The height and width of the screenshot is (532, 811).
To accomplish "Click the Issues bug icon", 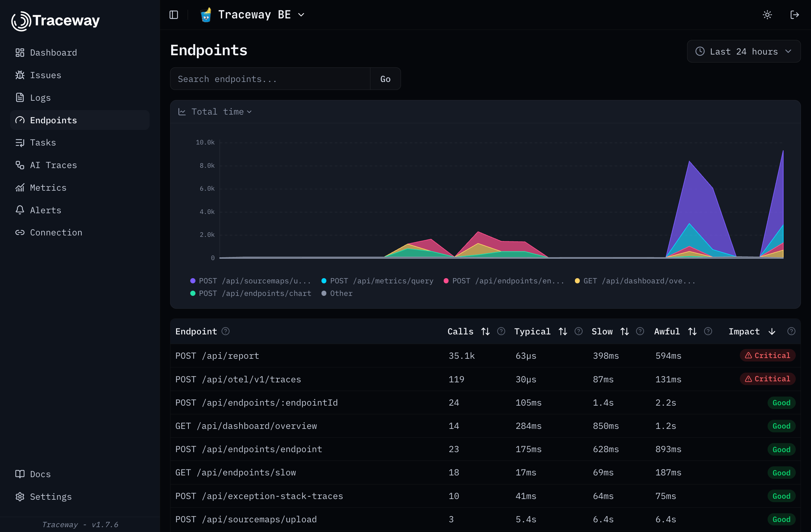I will coord(20,75).
